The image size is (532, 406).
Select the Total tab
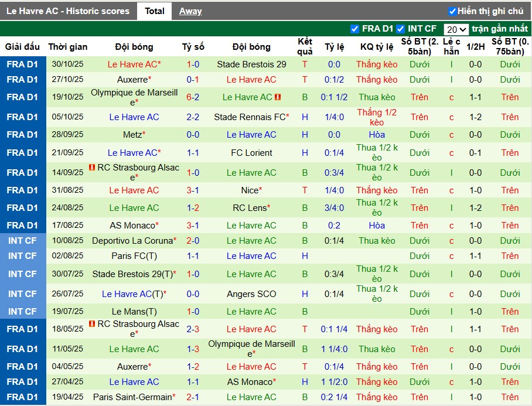pos(155,11)
